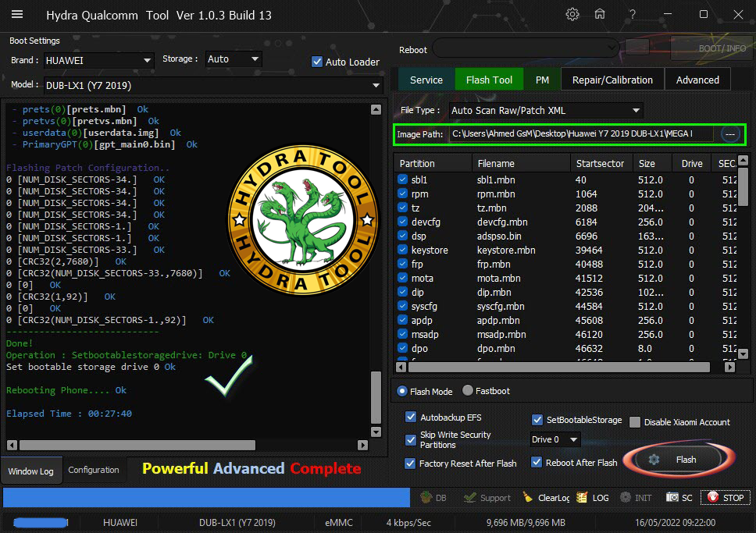Show the Window Log tab
The image size is (756, 533).
[31, 471]
